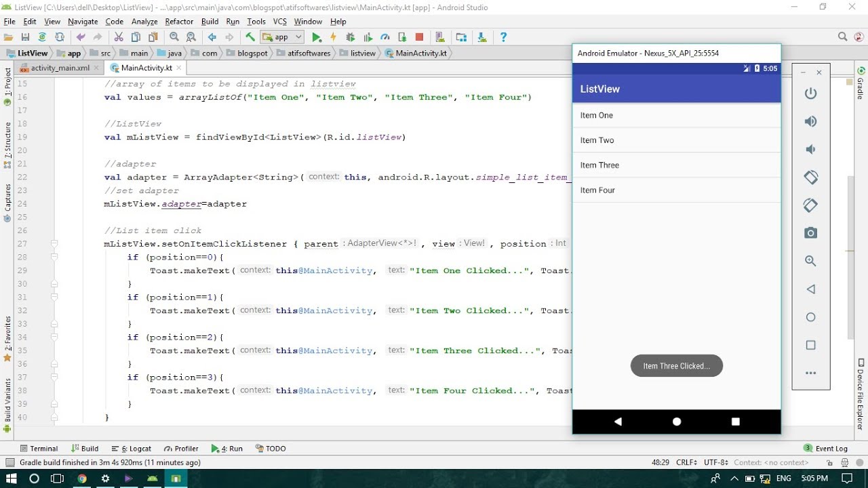The width and height of the screenshot is (868, 488).
Task: Toggle the file read-only lock icon
Action: [831, 462]
